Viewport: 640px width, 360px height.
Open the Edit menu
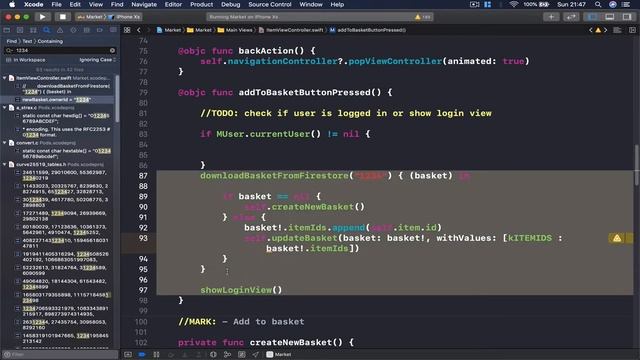coord(75,4)
